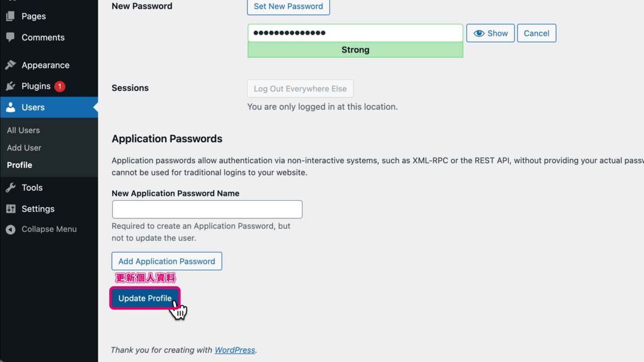Image resolution: width=644 pixels, height=362 pixels.
Task: Follow the WordPress footer link
Action: (x=234, y=350)
